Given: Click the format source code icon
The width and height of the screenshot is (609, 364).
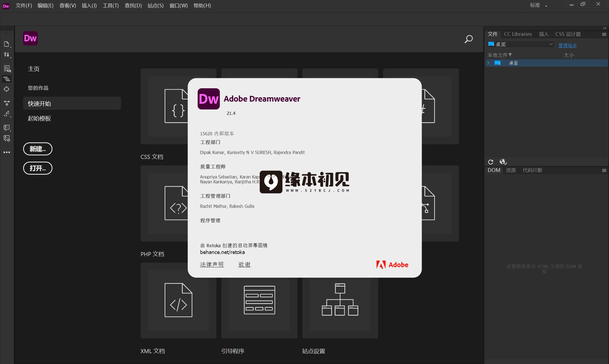Looking at the screenshot, I should (x=7, y=114).
